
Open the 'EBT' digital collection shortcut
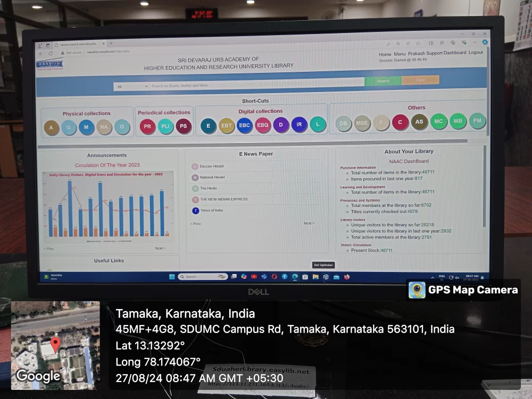click(226, 126)
